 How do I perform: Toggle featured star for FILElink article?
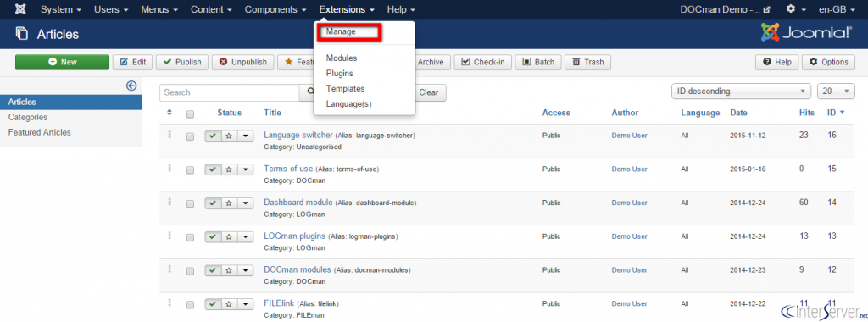click(228, 304)
